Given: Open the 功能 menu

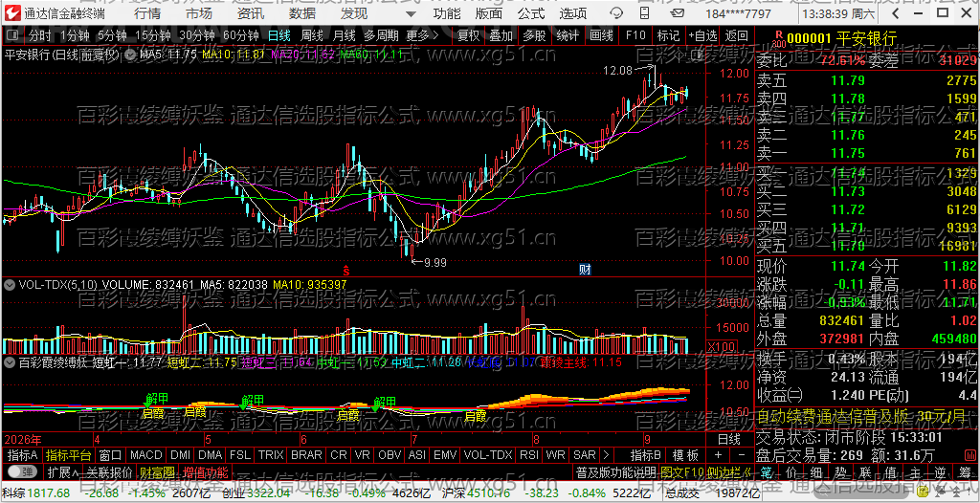Looking at the screenshot, I should [448, 13].
